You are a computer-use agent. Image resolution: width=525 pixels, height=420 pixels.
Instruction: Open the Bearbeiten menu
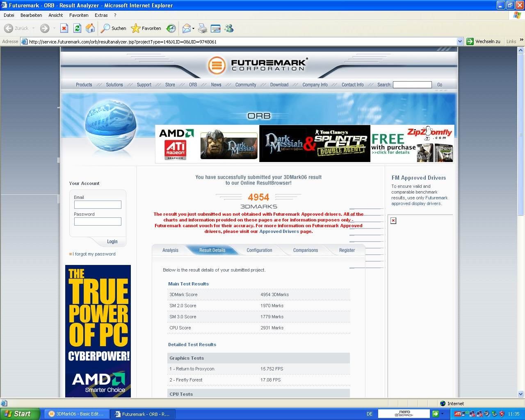click(31, 15)
